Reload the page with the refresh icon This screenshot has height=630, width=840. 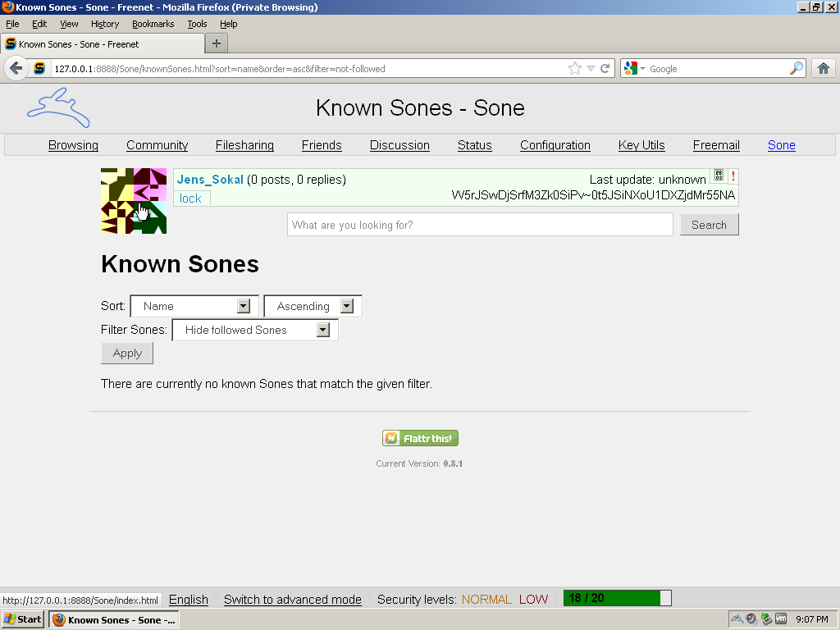tap(605, 69)
